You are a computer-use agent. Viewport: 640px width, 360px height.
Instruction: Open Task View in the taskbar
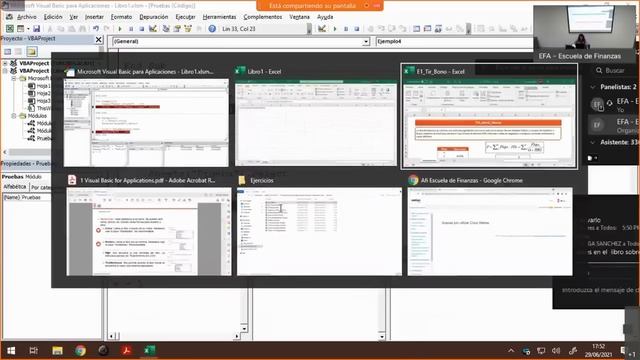tap(33, 351)
